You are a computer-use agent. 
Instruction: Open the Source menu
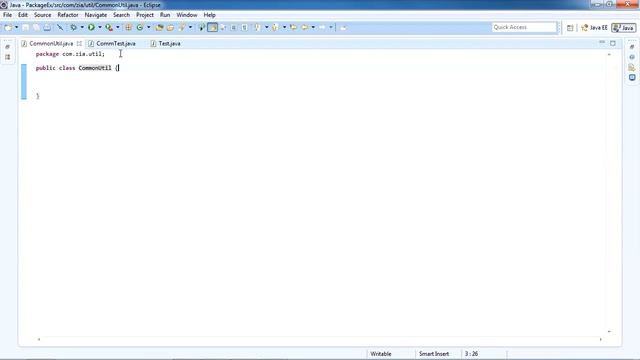[x=42, y=15]
